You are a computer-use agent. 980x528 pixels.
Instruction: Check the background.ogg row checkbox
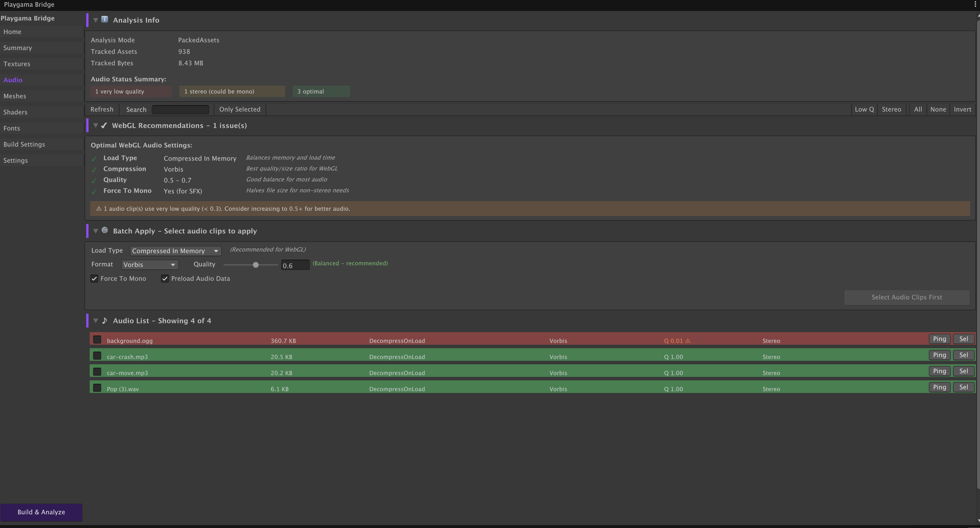97,339
